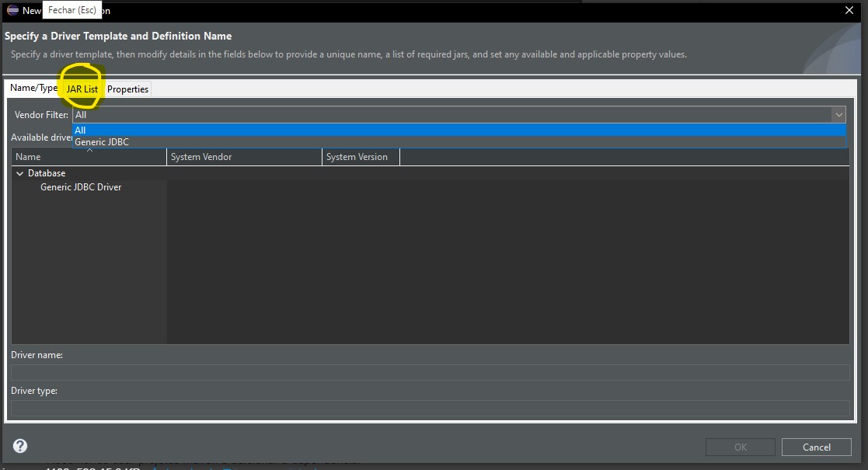Click the Driver type input field
868x470 pixels.
click(431, 408)
